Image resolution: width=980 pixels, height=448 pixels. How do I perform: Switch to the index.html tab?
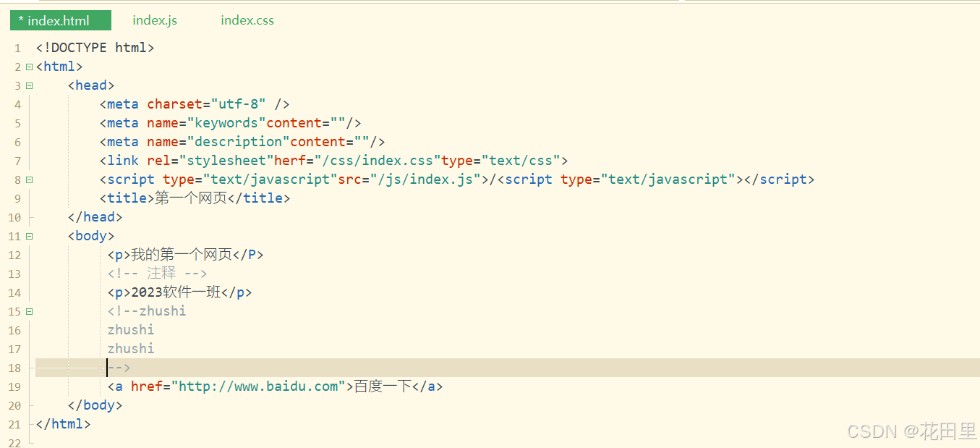(x=61, y=20)
